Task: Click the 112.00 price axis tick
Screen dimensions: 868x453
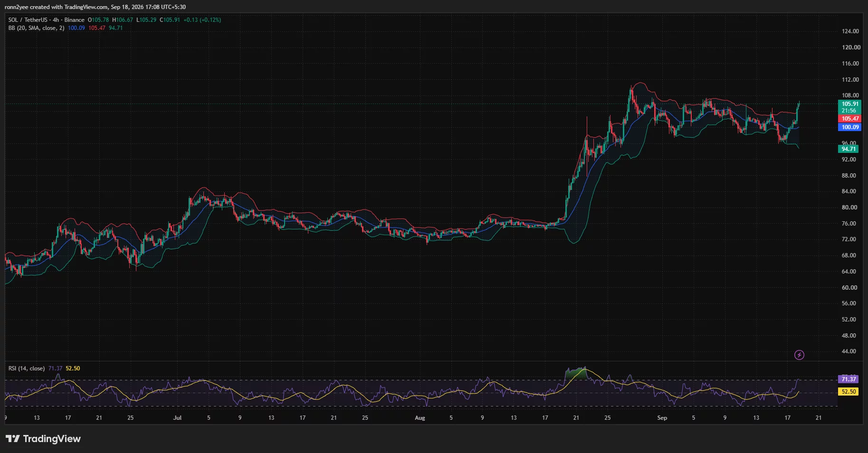Action: pos(850,80)
